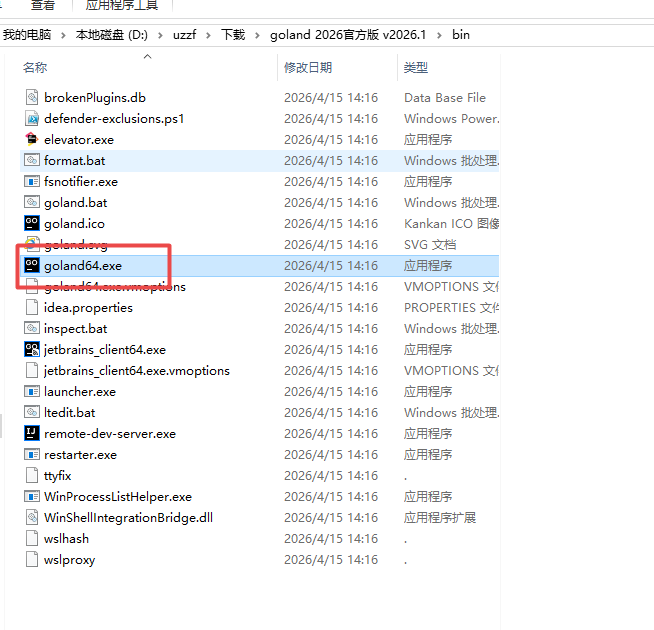Click the wslproxy file icon
Viewport: 654px width, 630px height.
32,559
